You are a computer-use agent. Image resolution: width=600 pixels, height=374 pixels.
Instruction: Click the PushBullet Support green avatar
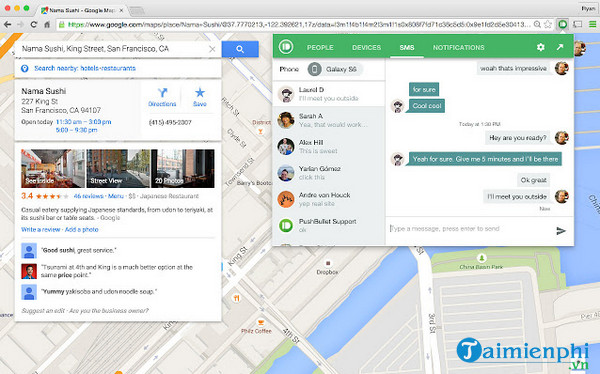point(285,225)
